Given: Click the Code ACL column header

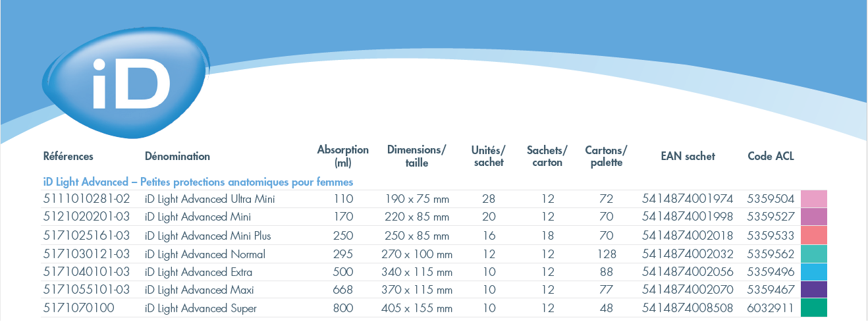Looking at the screenshot, I should click(771, 156).
